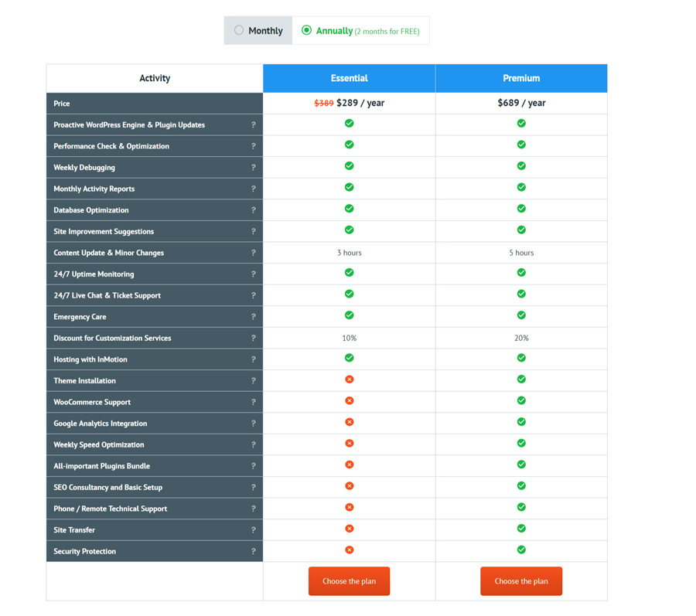
Task: Select the Annually billing option
Action: [307, 30]
